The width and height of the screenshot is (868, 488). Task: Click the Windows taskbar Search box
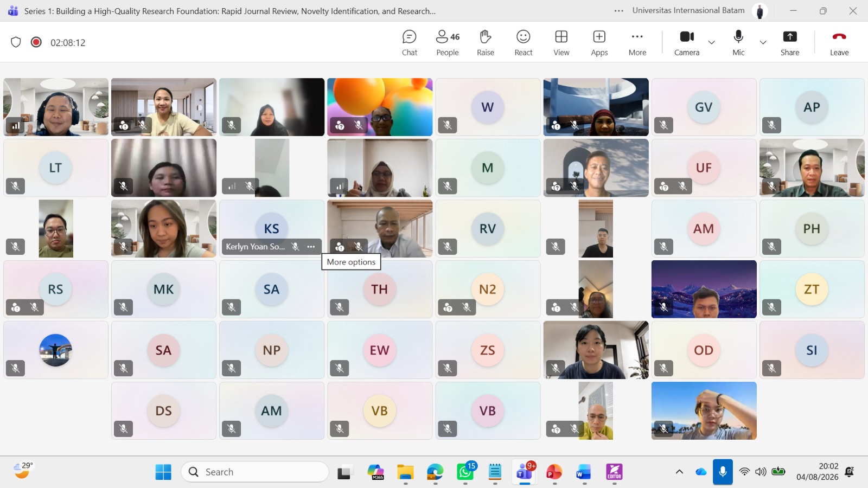tap(255, 472)
